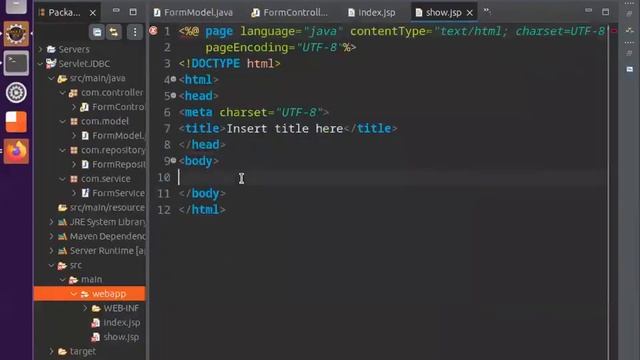Screen dimensions: 640x360
Task: Click the DOCTYPE declaration on line 3
Action: click(229, 64)
